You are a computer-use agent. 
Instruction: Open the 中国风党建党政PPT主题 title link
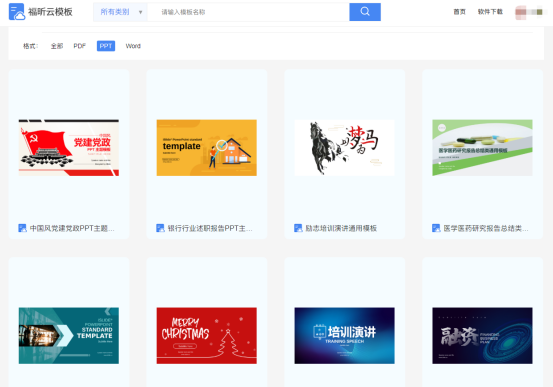click(72, 229)
